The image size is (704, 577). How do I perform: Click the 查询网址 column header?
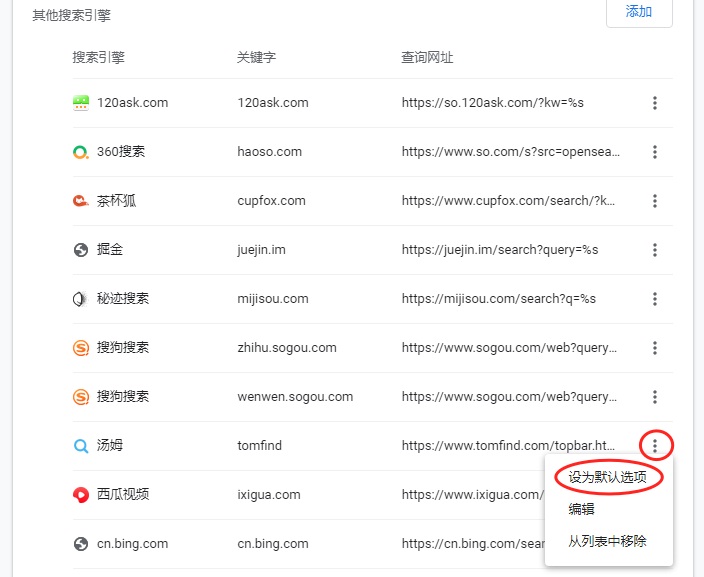(427, 57)
